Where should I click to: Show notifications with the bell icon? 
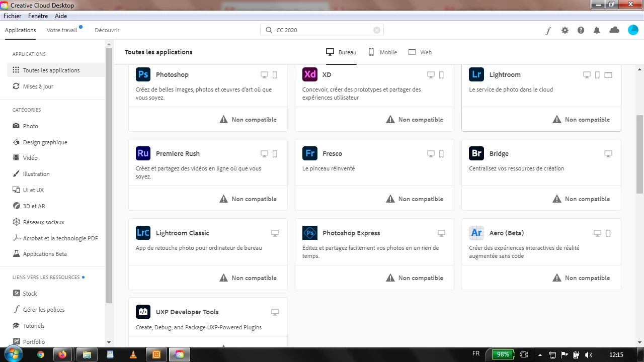(597, 30)
